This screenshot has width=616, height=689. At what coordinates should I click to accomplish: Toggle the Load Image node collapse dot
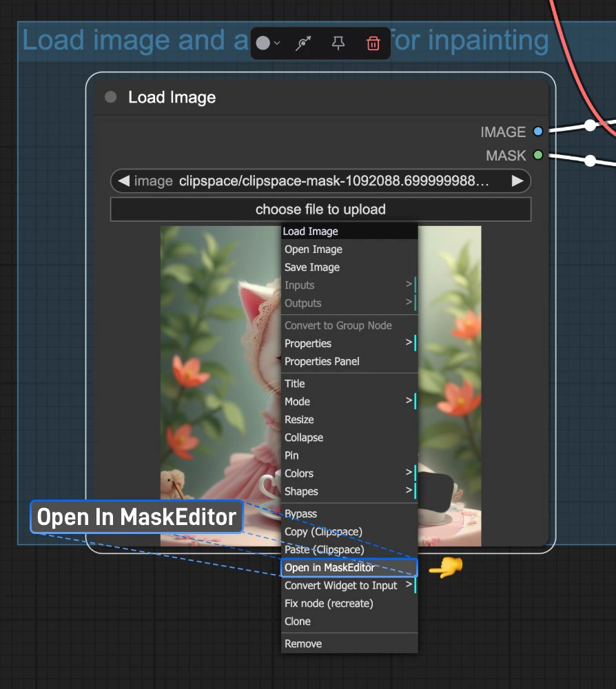[111, 97]
